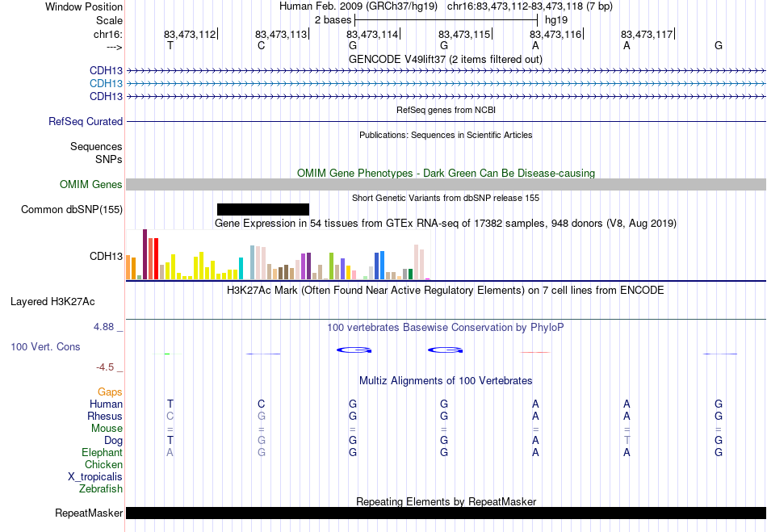Click the first A base in Elephant row
The height and width of the screenshot is (532, 767).
tap(170, 452)
